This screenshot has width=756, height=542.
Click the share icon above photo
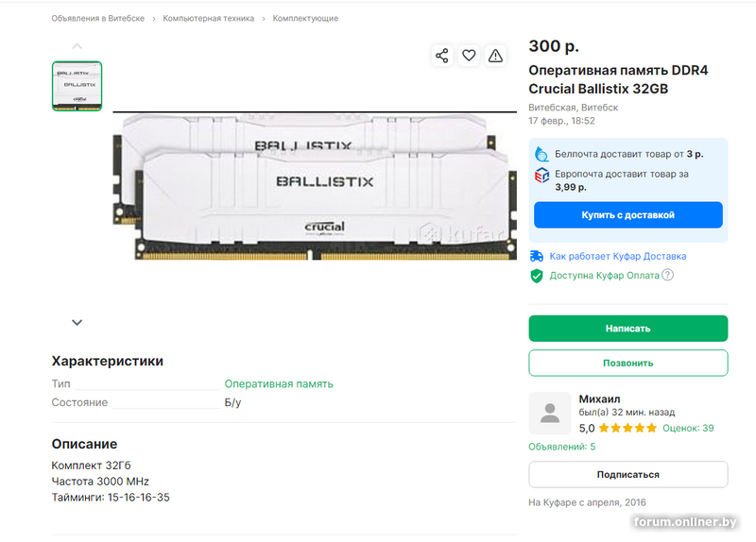coord(441,56)
